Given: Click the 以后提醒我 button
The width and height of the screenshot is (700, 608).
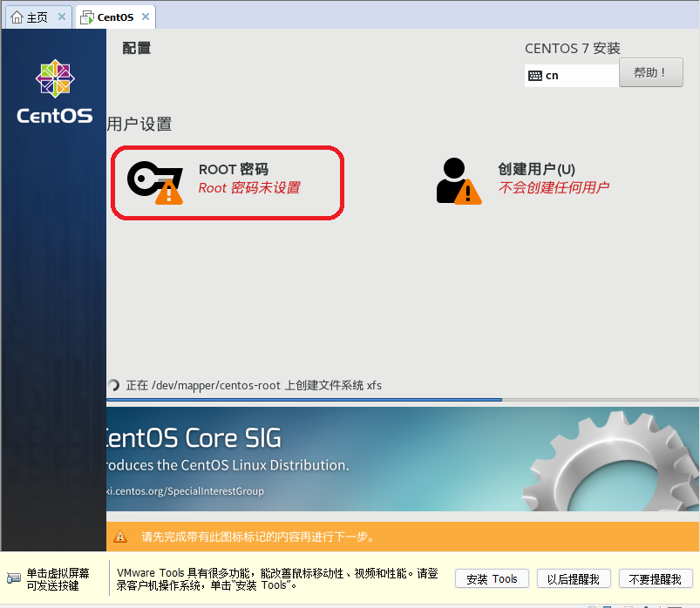Looking at the screenshot, I should (x=574, y=578).
